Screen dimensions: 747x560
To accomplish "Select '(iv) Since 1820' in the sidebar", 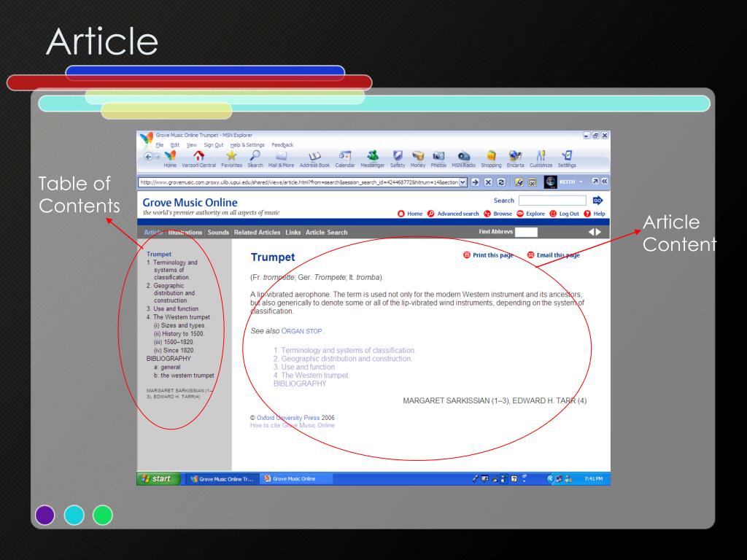I will click(174, 351).
